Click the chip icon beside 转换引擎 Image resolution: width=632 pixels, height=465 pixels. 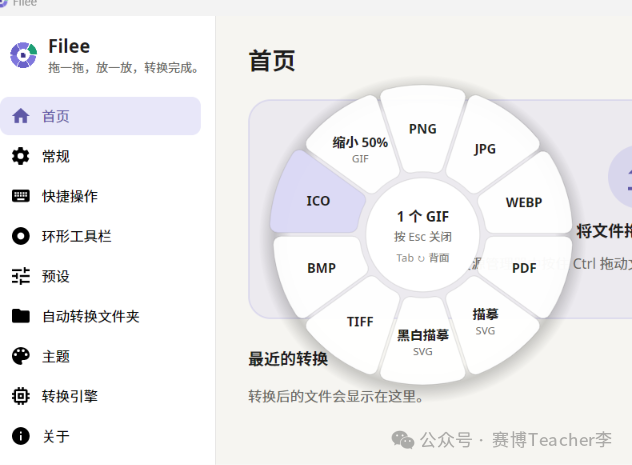point(21,396)
